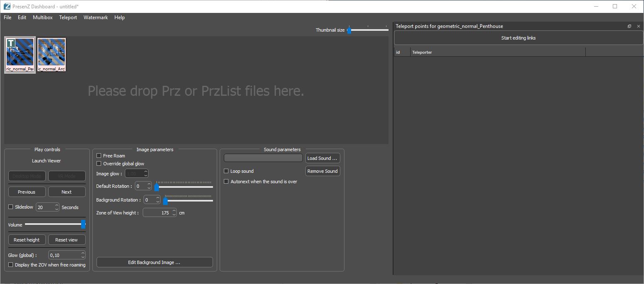
Task: Click Start editing links button
Action: pos(518,38)
